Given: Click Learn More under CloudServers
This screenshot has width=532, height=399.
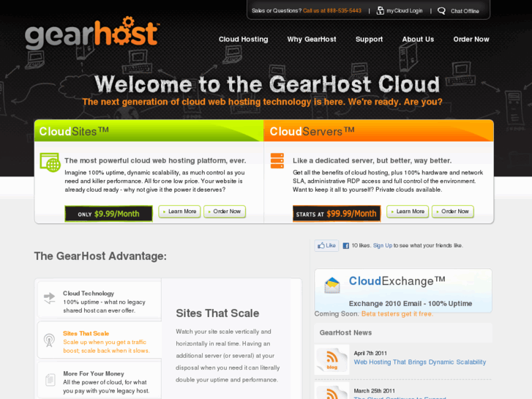Looking at the screenshot, I should tap(408, 212).
